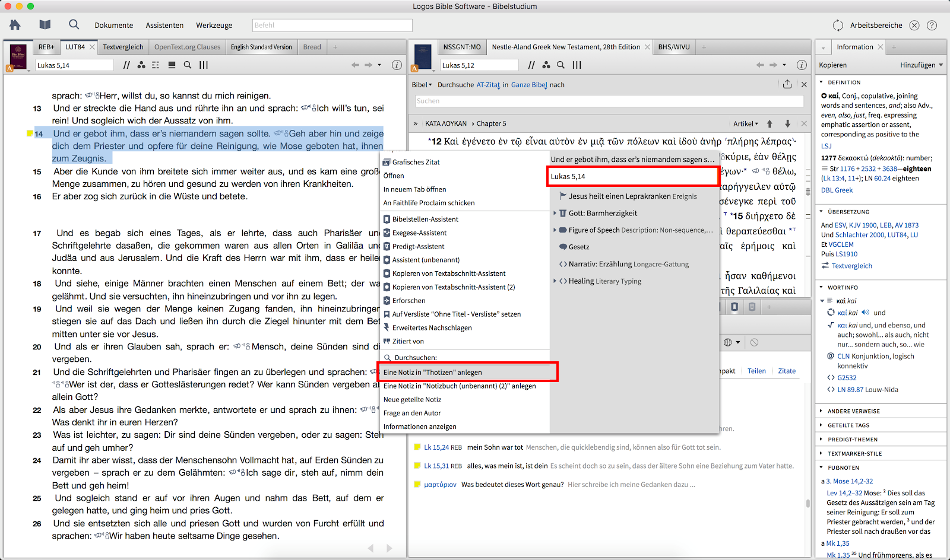
Task: Jump to next article with down arrow
Action: (x=787, y=123)
